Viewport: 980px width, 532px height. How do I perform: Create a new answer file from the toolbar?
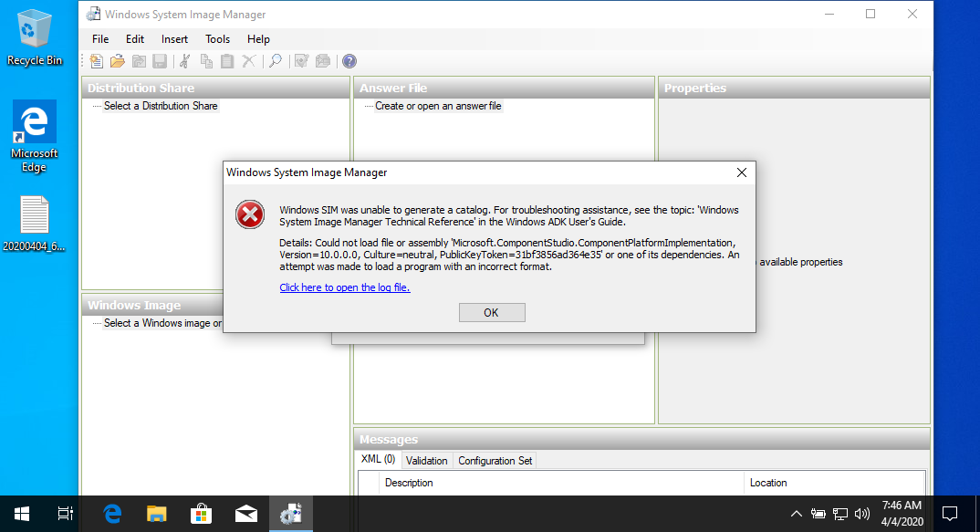point(96,61)
